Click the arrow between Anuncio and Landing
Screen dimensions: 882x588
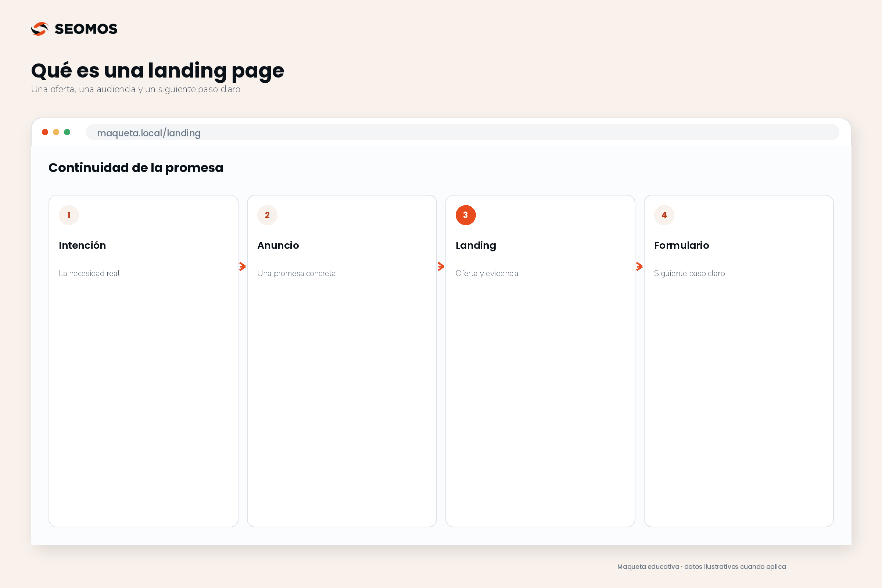coord(441,267)
